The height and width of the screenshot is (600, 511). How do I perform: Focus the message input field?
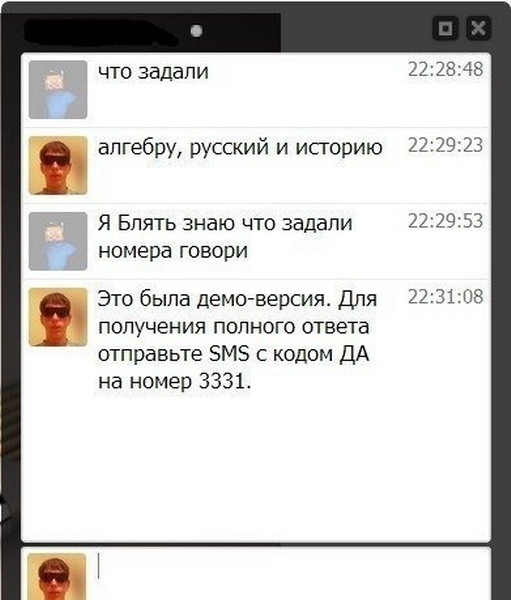(290, 574)
